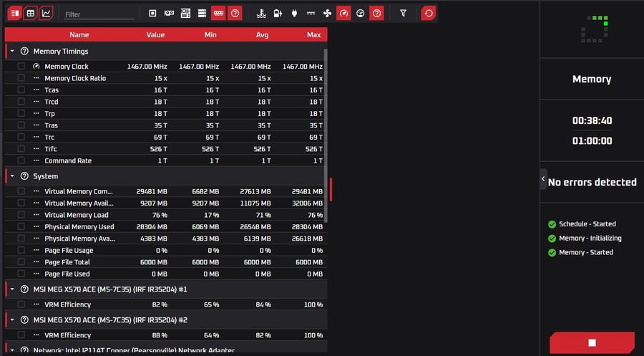The height and width of the screenshot is (356, 644).
Task: Stop the running memory test
Action: pyautogui.click(x=592, y=342)
